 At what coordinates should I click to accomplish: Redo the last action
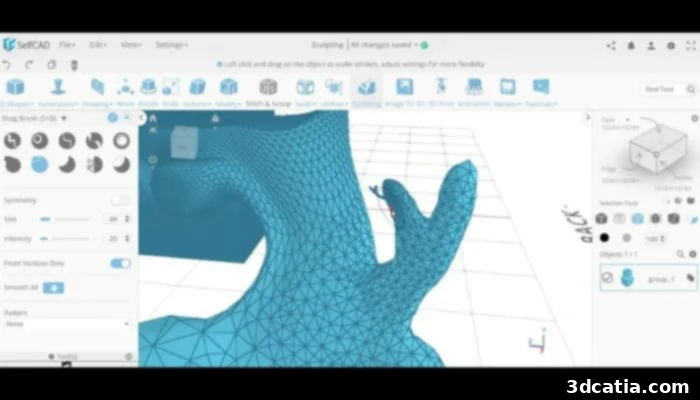click(x=29, y=65)
